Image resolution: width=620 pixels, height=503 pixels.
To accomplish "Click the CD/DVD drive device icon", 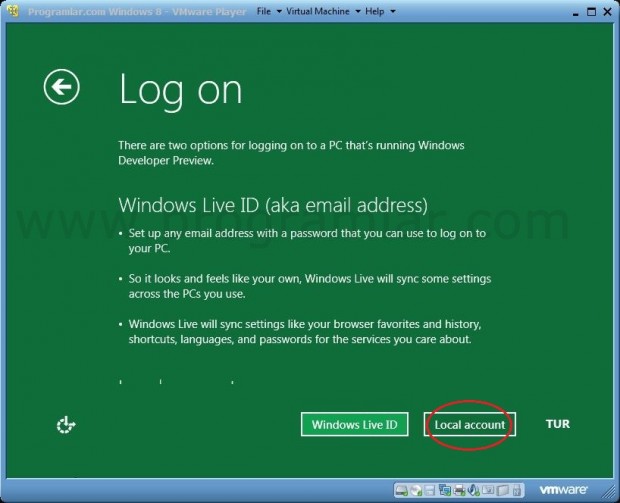I will click(x=416, y=490).
